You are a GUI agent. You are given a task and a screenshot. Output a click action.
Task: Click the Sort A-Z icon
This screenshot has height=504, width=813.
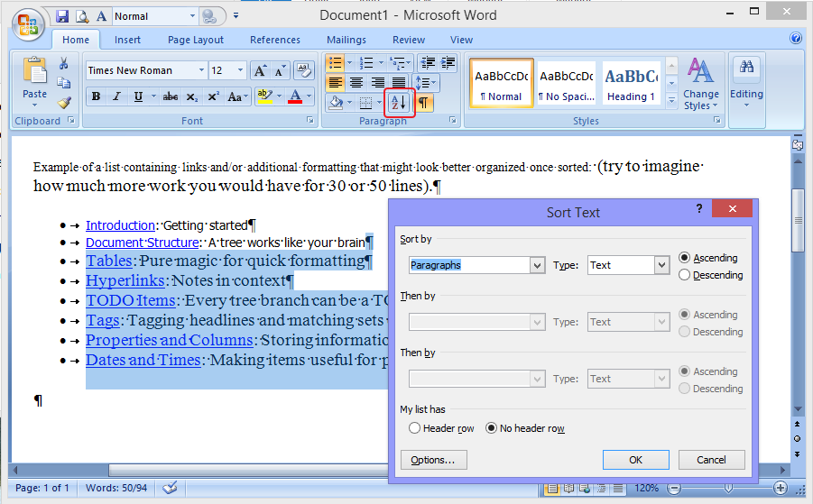pos(399,103)
